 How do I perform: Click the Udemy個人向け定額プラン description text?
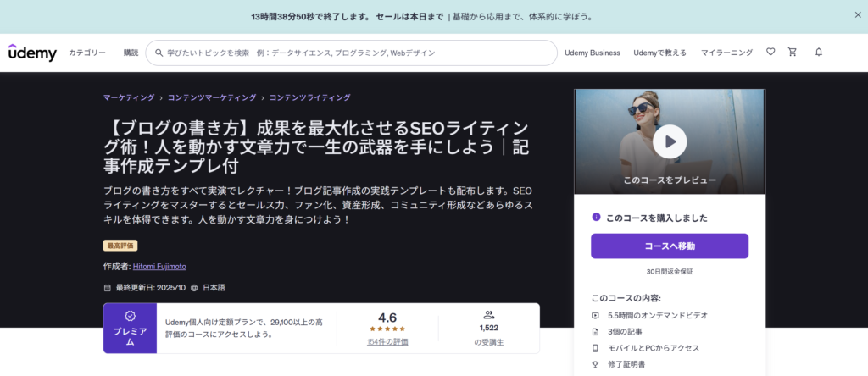(x=244, y=328)
